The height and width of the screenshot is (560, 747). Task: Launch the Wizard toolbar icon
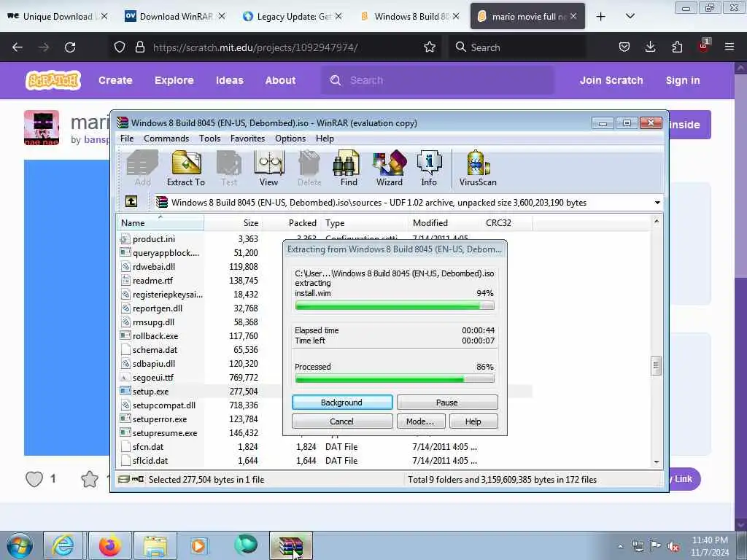point(390,168)
